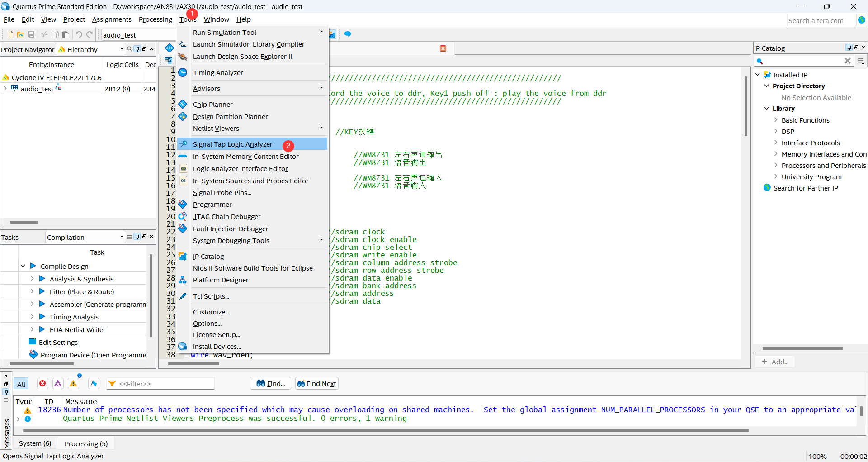The width and height of the screenshot is (868, 462).
Task: Clear the IP Catalog search with X icon
Action: point(848,61)
